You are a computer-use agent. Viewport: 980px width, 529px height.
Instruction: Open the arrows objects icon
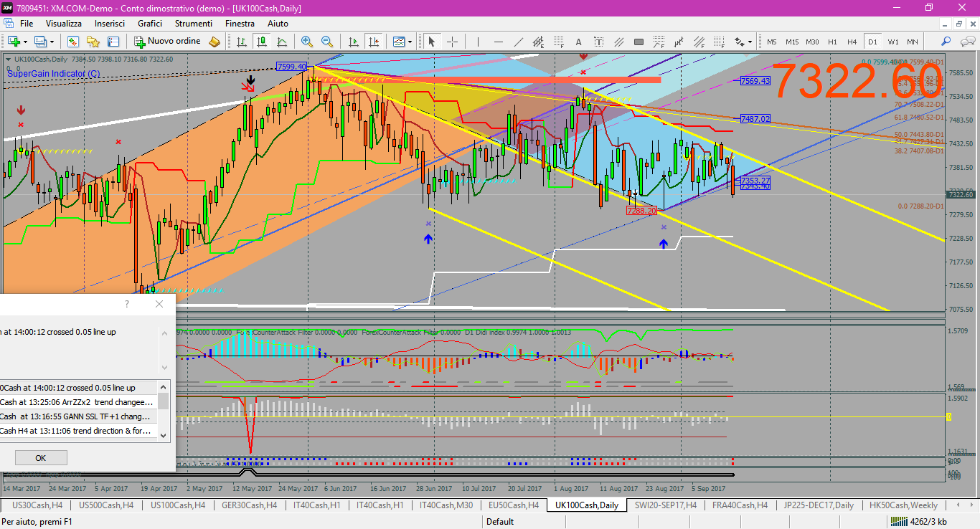tap(740, 42)
